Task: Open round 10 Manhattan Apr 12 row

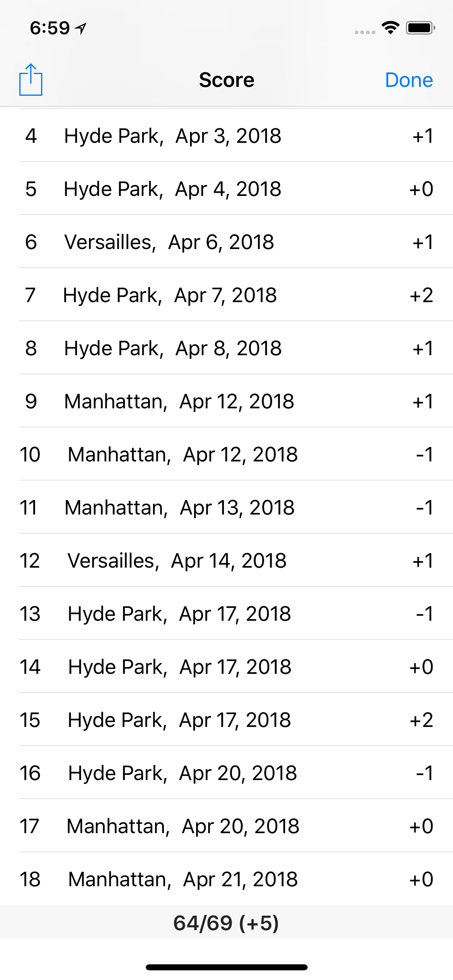Action: [x=226, y=455]
